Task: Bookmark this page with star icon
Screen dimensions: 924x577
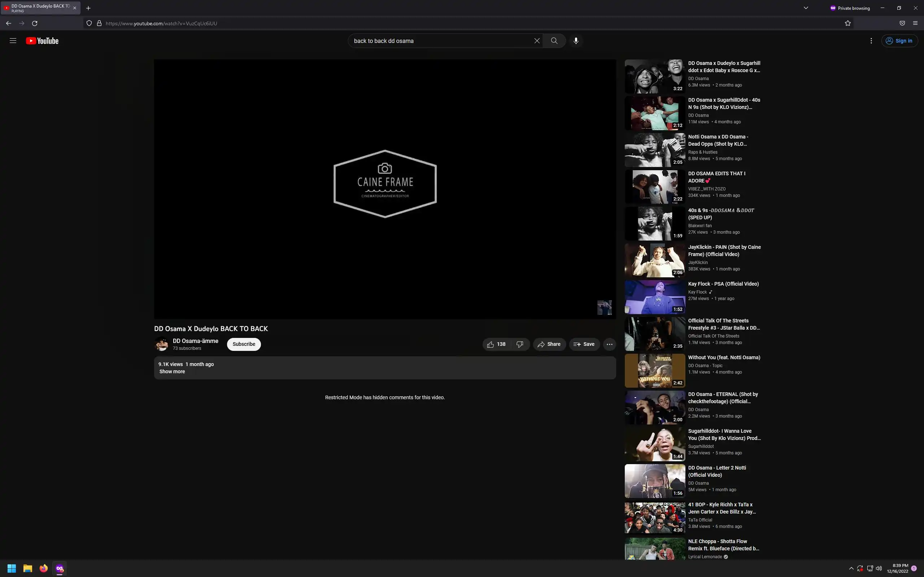Action: point(847,23)
